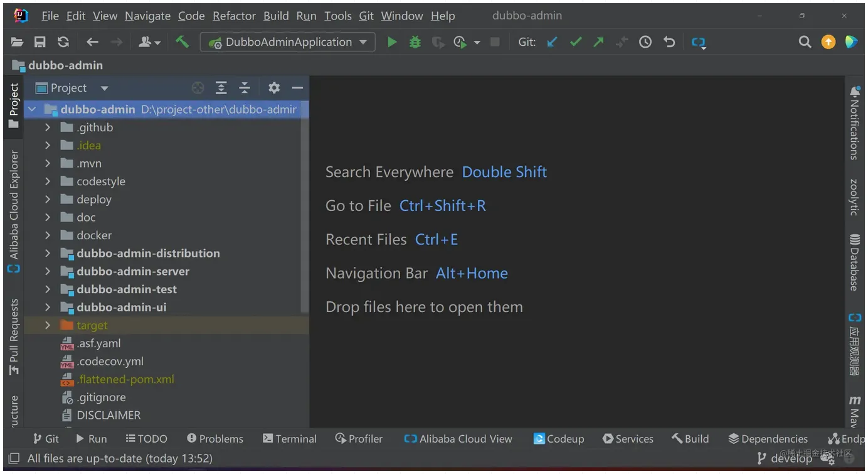Click the Project tree vertical scrollbar
This screenshot has height=474, width=868.
click(305, 208)
